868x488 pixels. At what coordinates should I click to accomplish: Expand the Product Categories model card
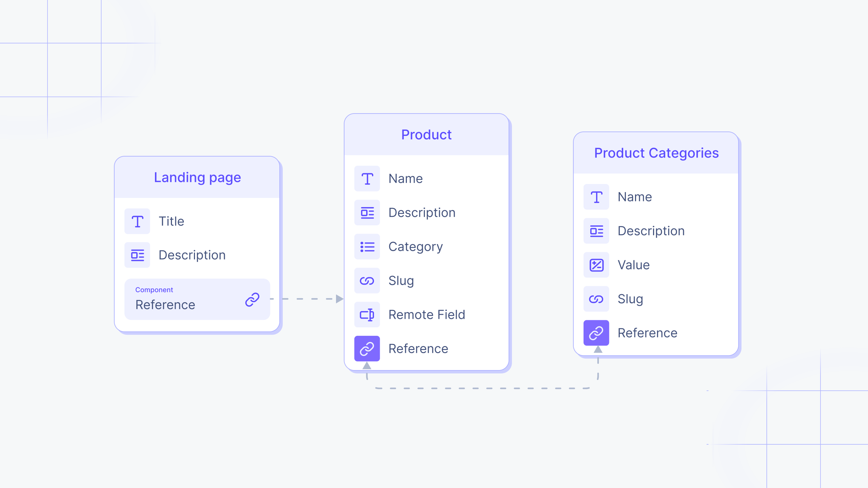(656, 153)
